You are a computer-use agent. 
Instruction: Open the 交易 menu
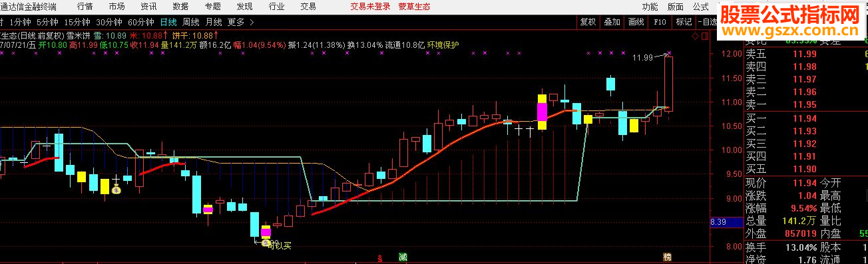[308, 6]
